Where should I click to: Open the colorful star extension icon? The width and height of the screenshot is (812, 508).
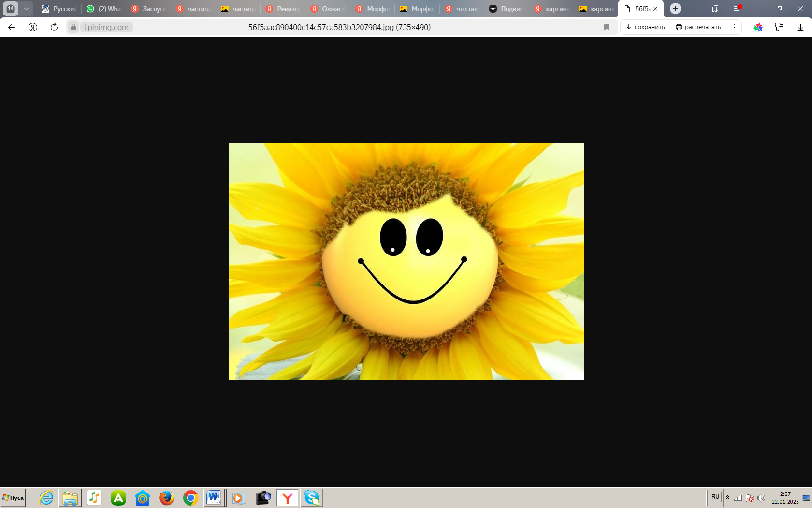[x=758, y=27]
